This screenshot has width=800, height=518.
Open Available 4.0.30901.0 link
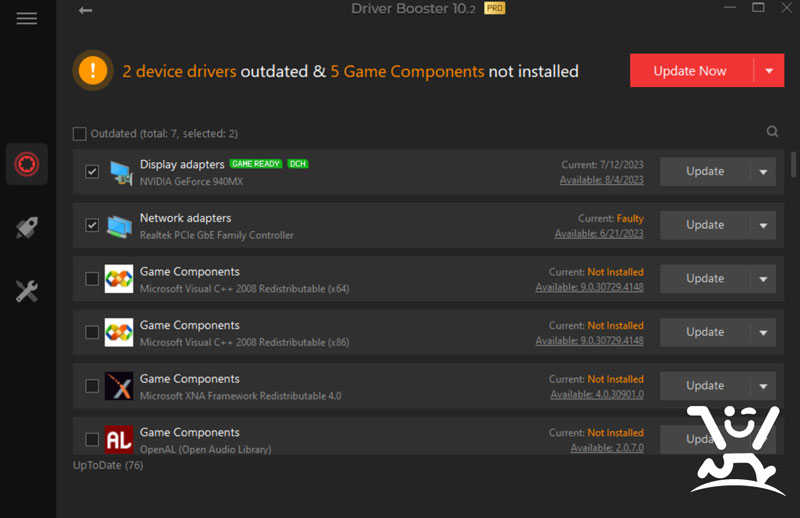click(x=597, y=394)
